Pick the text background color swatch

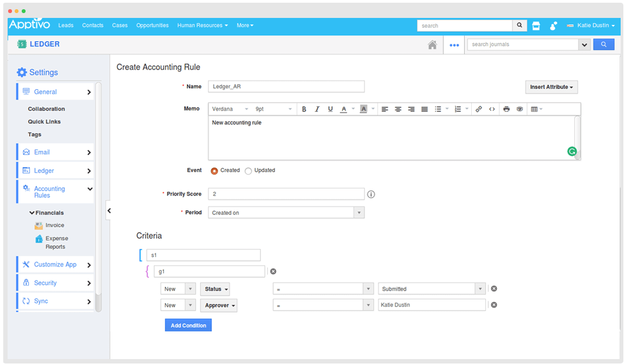(x=364, y=109)
